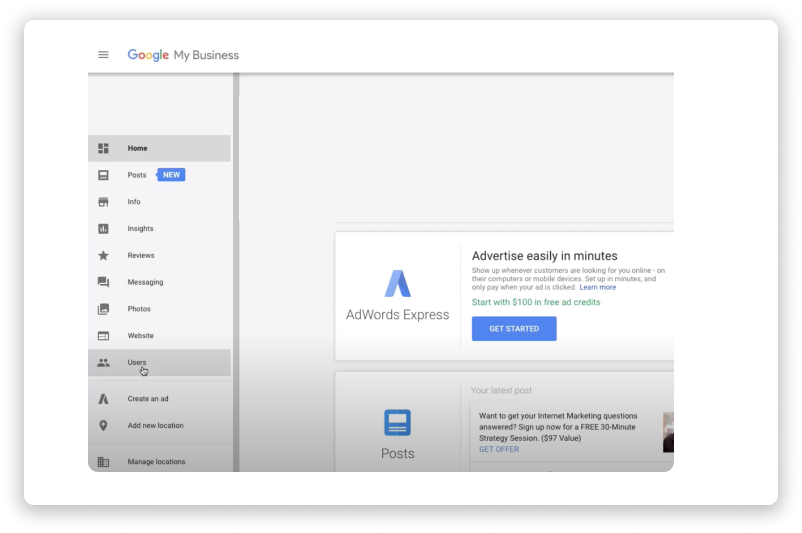802x533 pixels.
Task: Click the Photos gallery icon
Action: 103,309
